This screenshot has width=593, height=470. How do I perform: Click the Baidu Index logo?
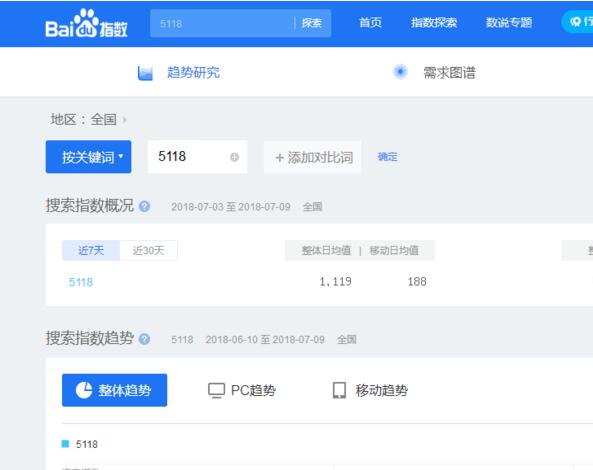(87, 23)
